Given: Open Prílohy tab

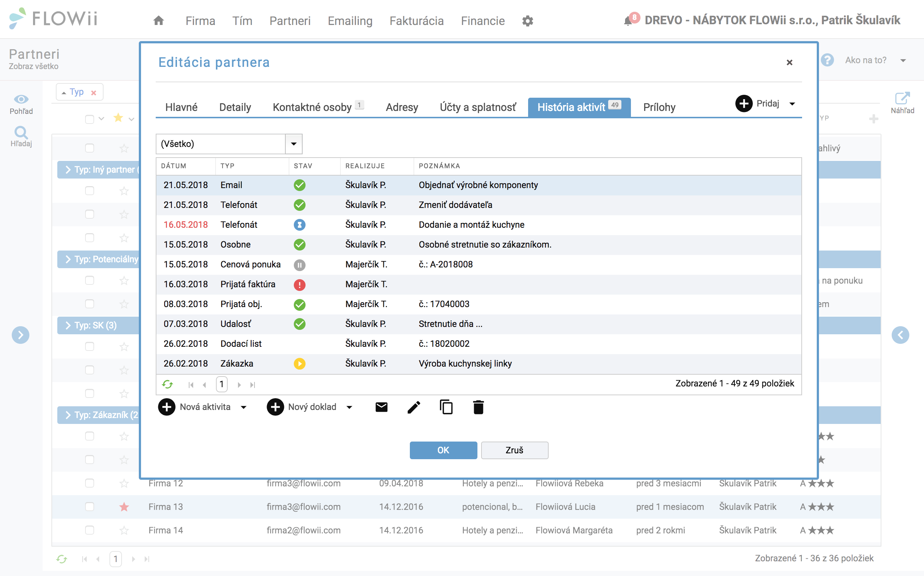Looking at the screenshot, I should [x=659, y=107].
